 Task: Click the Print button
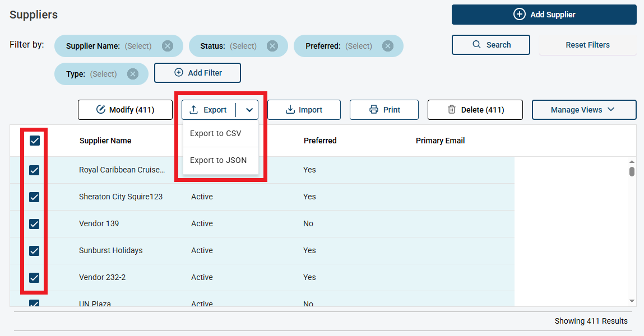384,110
